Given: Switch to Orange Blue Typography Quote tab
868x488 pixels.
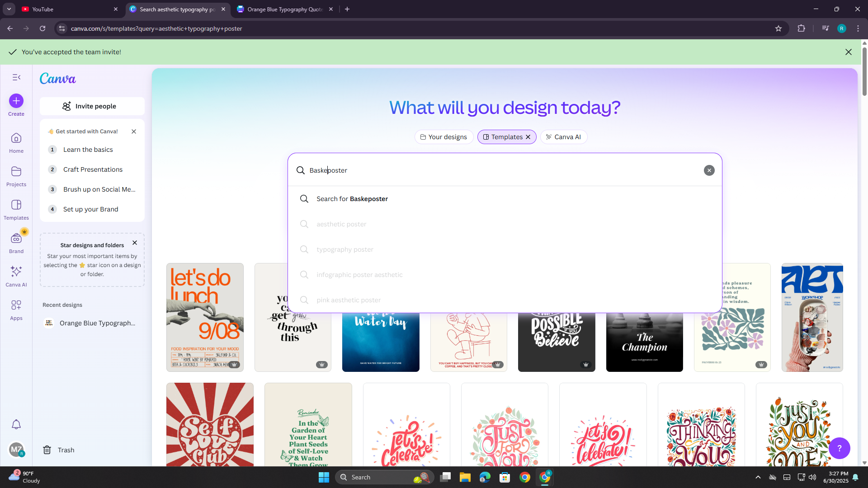Looking at the screenshot, I should click(x=285, y=9).
